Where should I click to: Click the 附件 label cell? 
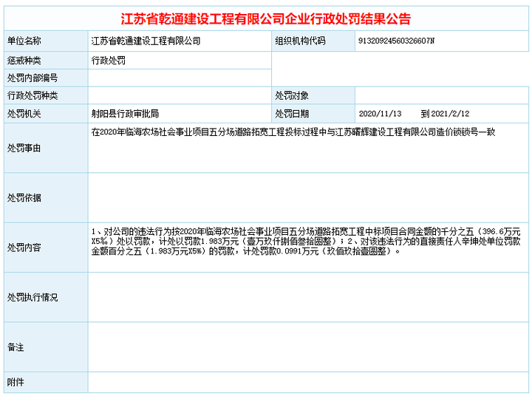[46, 383]
